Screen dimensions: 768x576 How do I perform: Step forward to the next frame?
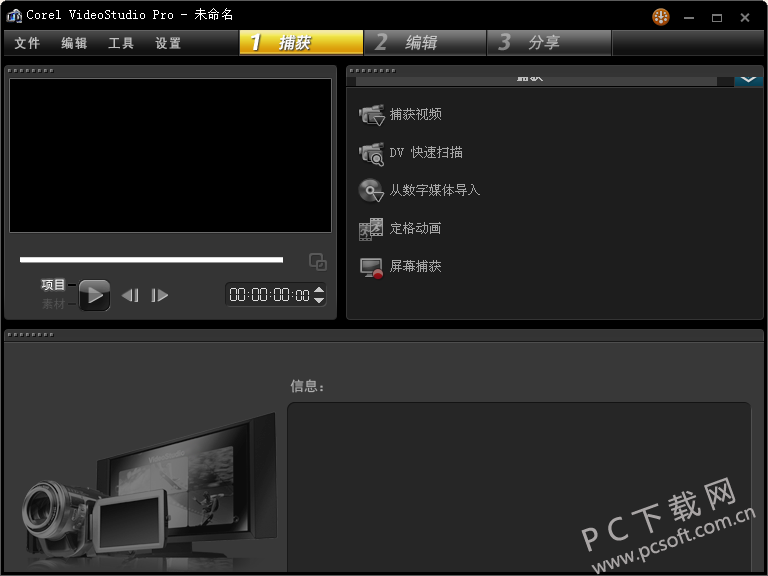click(159, 295)
